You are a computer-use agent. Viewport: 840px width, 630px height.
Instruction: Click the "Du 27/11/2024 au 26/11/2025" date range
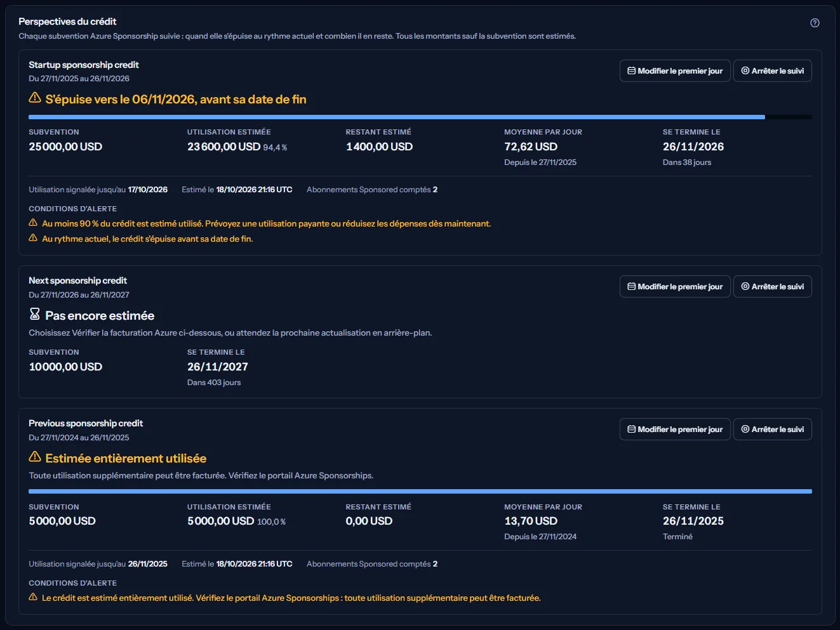tap(79, 438)
